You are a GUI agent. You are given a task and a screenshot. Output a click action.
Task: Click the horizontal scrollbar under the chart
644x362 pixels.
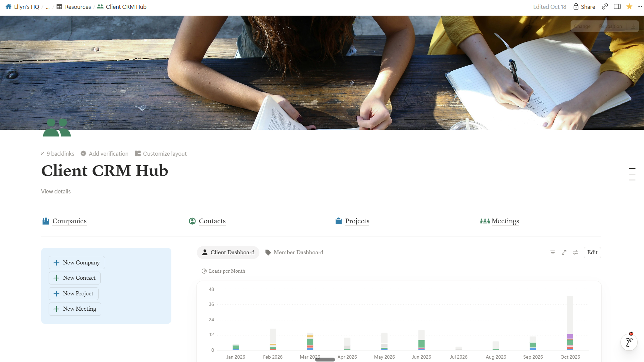[325, 359]
